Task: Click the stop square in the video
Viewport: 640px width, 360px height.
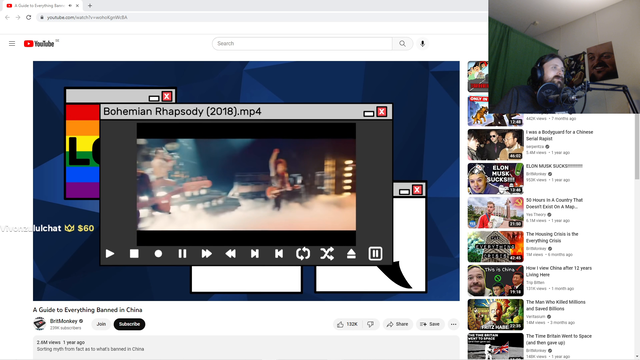Action: tap(134, 254)
